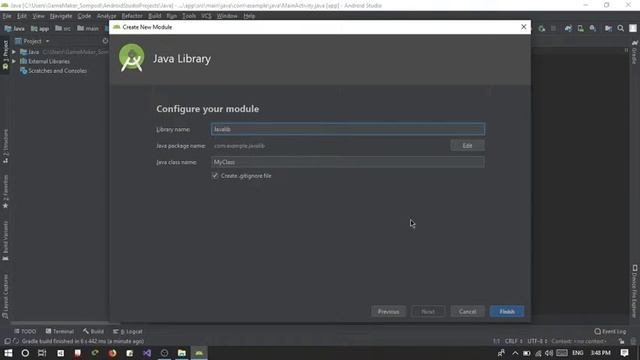Click the Stop toolbar icon
This screenshot has height=360, width=640.
(x=553, y=29)
